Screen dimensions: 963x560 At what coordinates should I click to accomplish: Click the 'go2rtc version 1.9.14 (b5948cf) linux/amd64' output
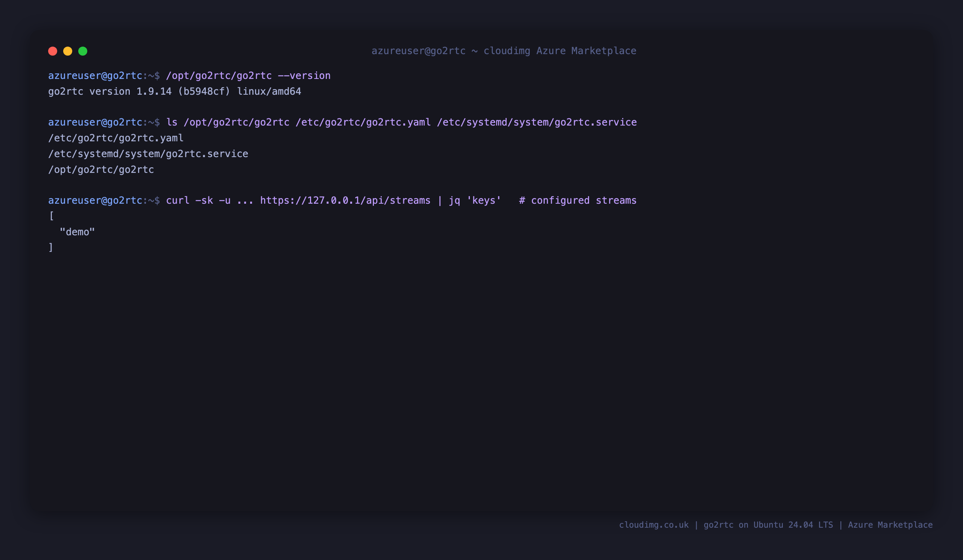click(175, 92)
